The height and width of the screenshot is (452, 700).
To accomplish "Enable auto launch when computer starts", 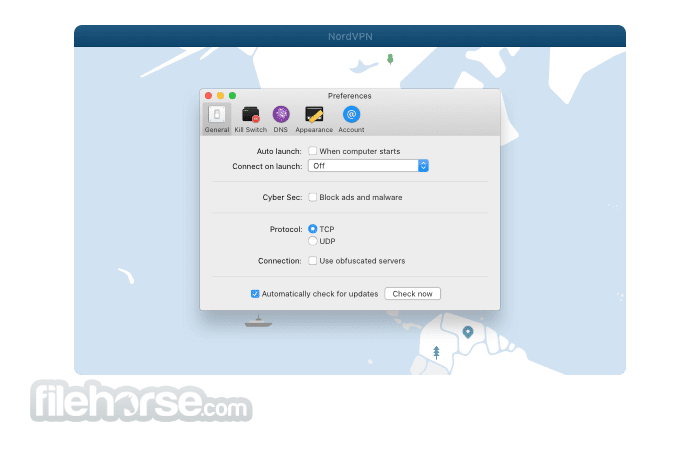I will coord(312,151).
